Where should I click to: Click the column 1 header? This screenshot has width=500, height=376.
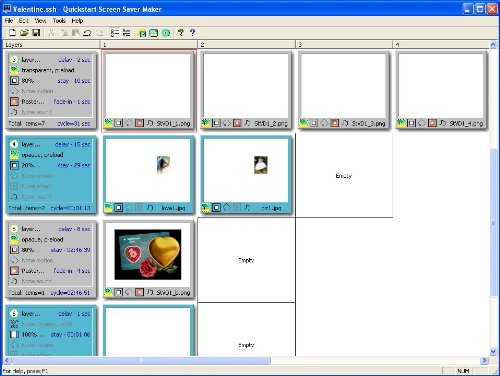(x=149, y=44)
